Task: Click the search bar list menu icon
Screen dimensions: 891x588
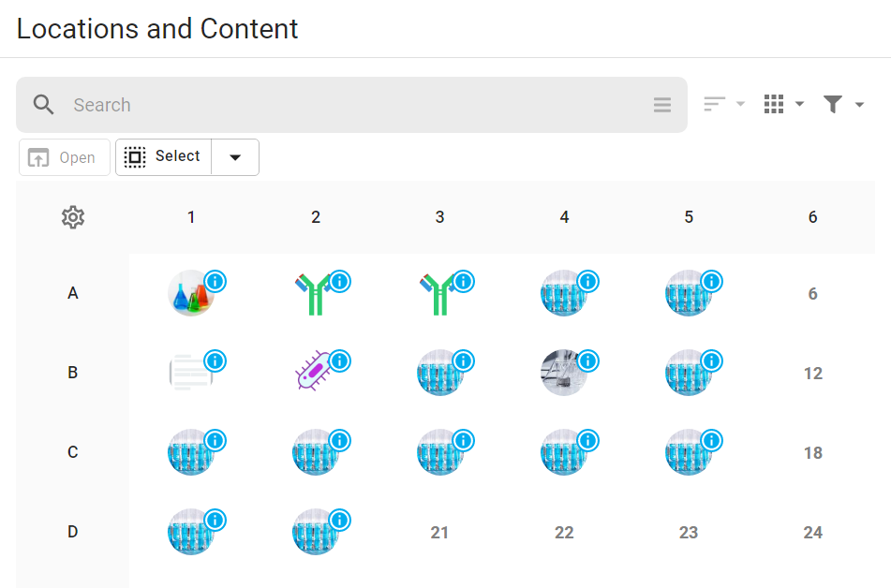Action: pyautogui.click(x=662, y=105)
